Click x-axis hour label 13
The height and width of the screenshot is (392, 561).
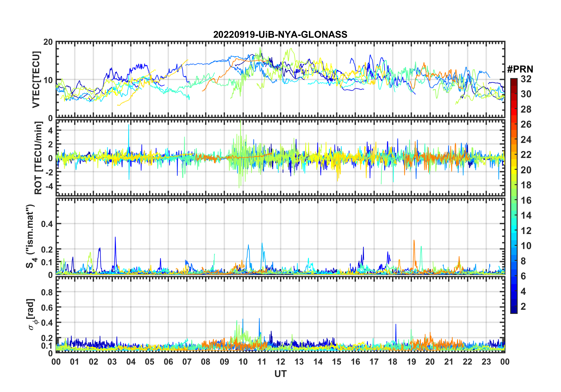(299, 362)
